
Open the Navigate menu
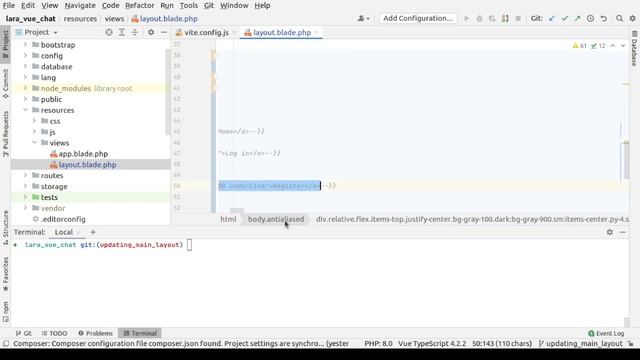point(80,5)
